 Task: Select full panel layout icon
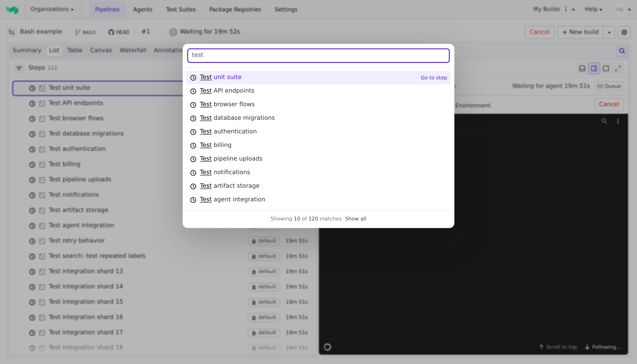pyautogui.click(x=606, y=69)
